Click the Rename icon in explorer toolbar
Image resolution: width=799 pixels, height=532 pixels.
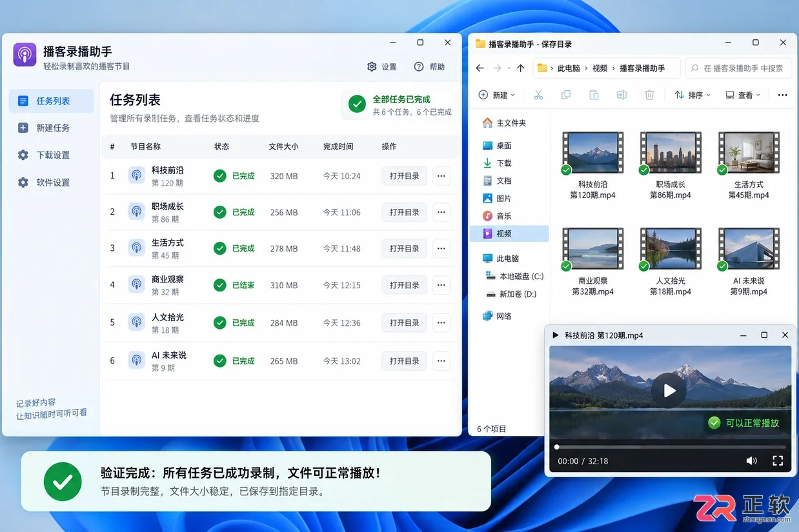(622, 95)
